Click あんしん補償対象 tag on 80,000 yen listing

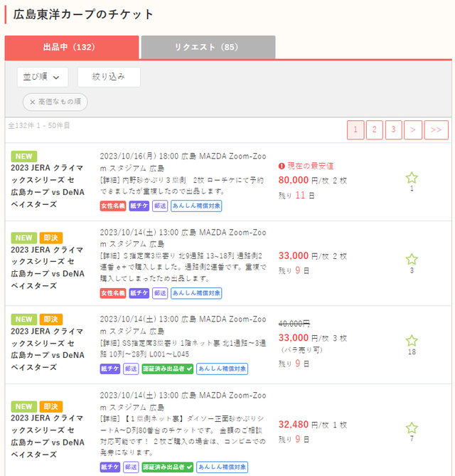[x=196, y=206]
